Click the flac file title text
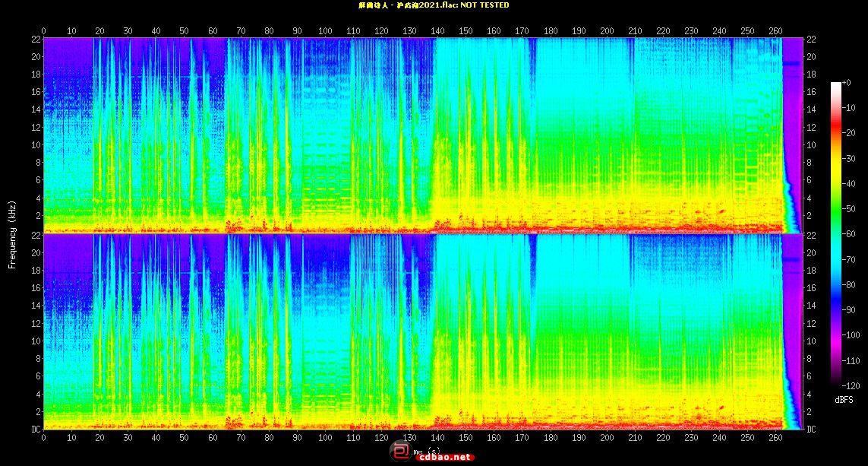 pos(434,5)
